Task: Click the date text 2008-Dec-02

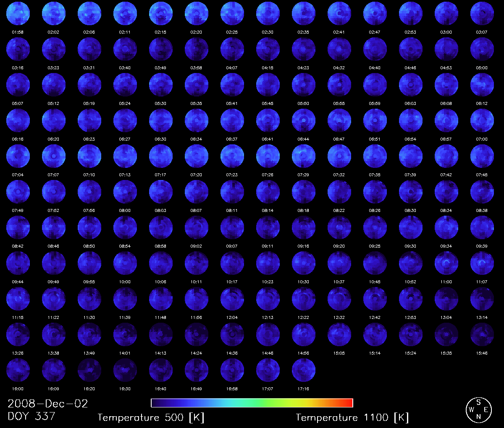Action: (x=48, y=404)
